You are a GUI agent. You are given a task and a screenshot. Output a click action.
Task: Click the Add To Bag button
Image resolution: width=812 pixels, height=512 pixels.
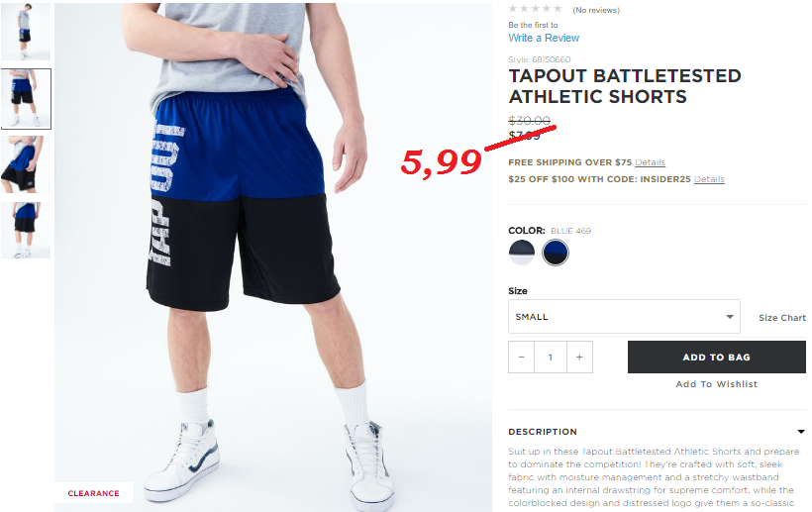click(x=717, y=358)
